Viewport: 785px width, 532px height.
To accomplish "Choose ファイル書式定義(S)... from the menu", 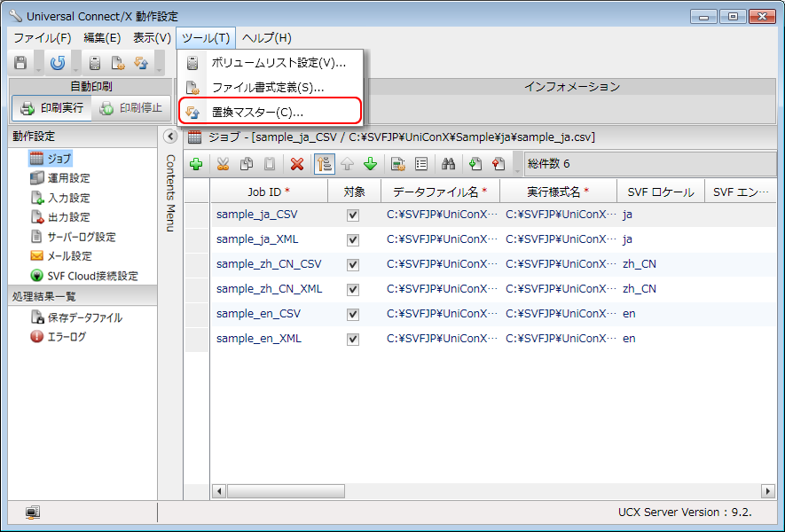I will pyautogui.click(x=270, y=88).
